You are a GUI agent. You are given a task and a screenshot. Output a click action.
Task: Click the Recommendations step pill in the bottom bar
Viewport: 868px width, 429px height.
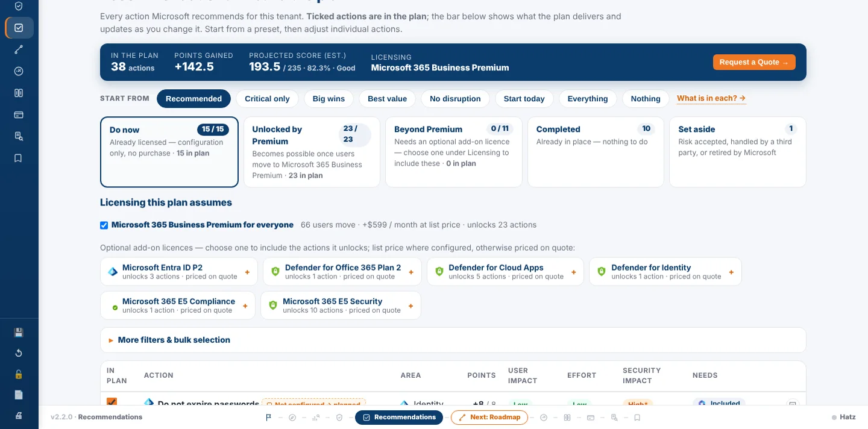tap(399, 418)
